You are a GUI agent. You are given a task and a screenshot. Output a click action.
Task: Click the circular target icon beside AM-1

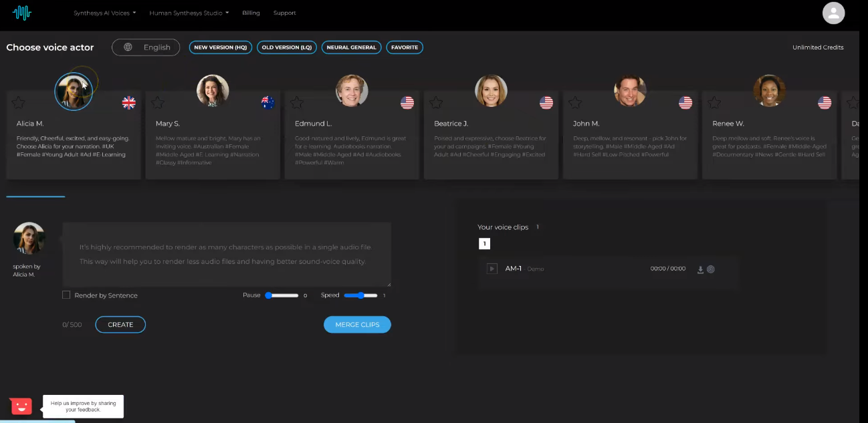pyautogui.click(x=711, y=269)
